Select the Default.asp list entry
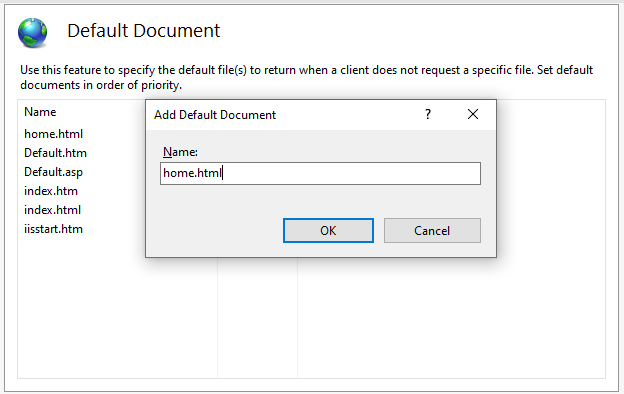The height and width of the screenshot is (394, 624). tap(53, 172)
